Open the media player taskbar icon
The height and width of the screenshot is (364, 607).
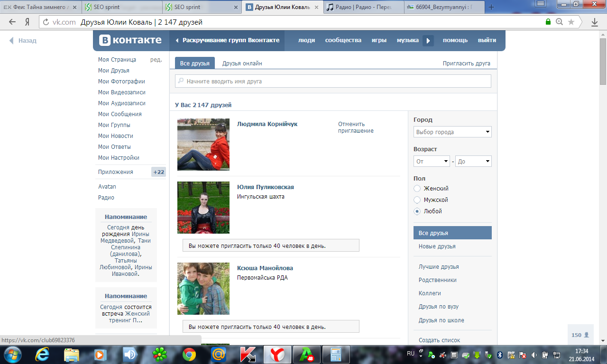tap(101, 354)
